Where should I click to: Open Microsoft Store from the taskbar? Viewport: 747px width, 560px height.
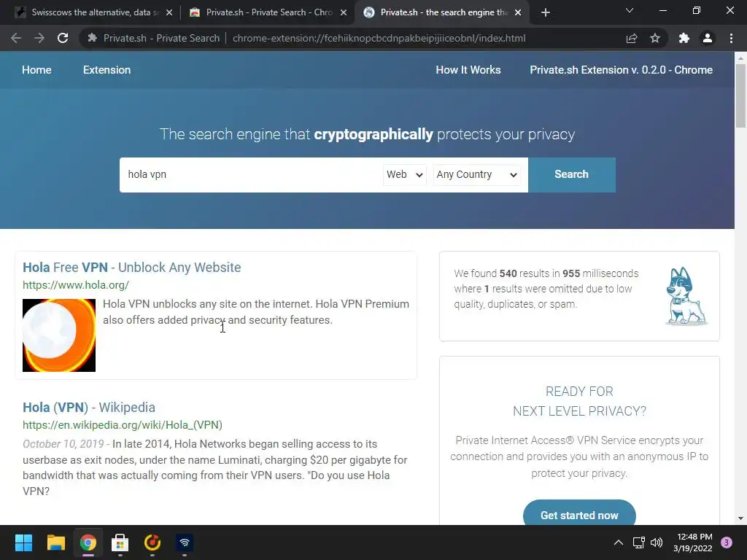120,542
